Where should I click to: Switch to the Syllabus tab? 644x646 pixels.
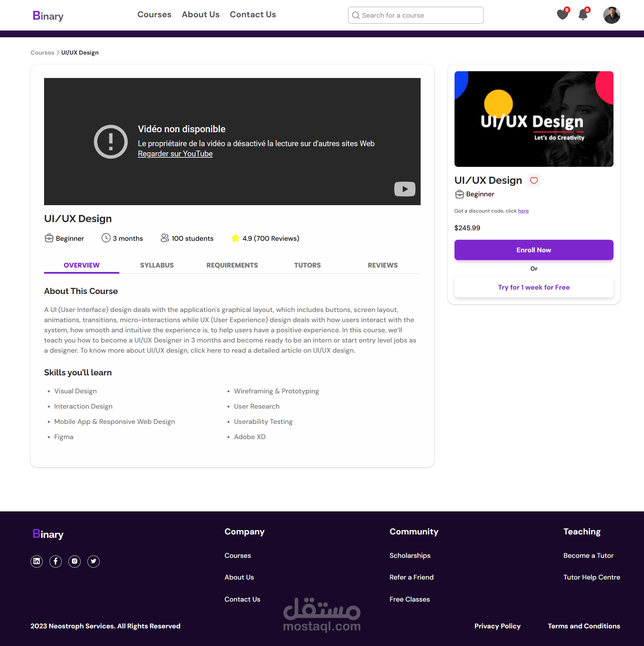[x=157, y=265]
